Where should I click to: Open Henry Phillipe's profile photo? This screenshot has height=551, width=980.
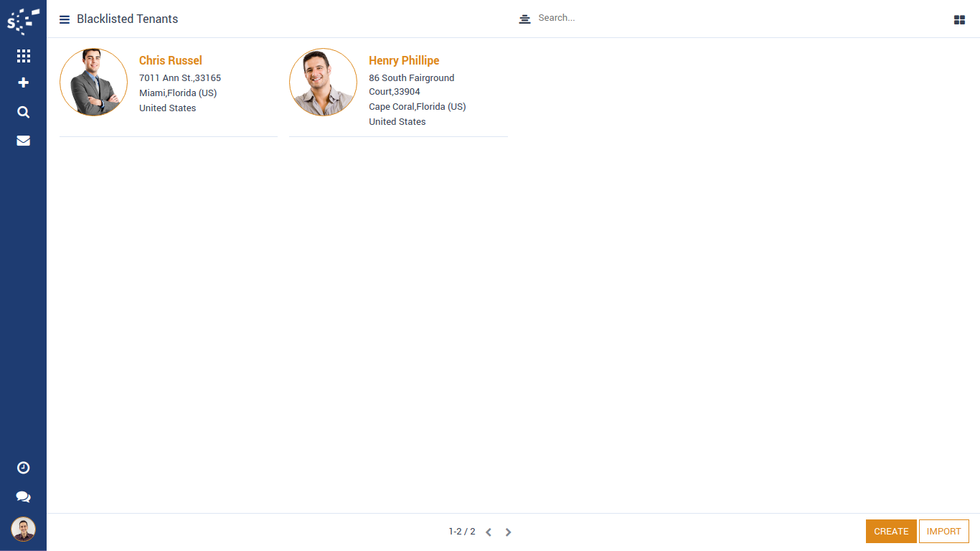click(x=323, y=83)
